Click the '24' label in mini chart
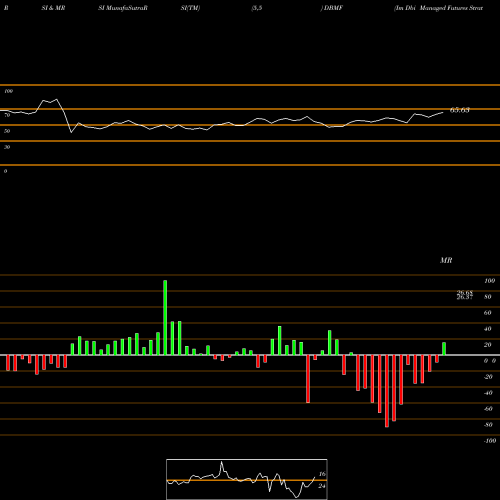Viewport: 500px width, 500px height. tap(322, 486)
